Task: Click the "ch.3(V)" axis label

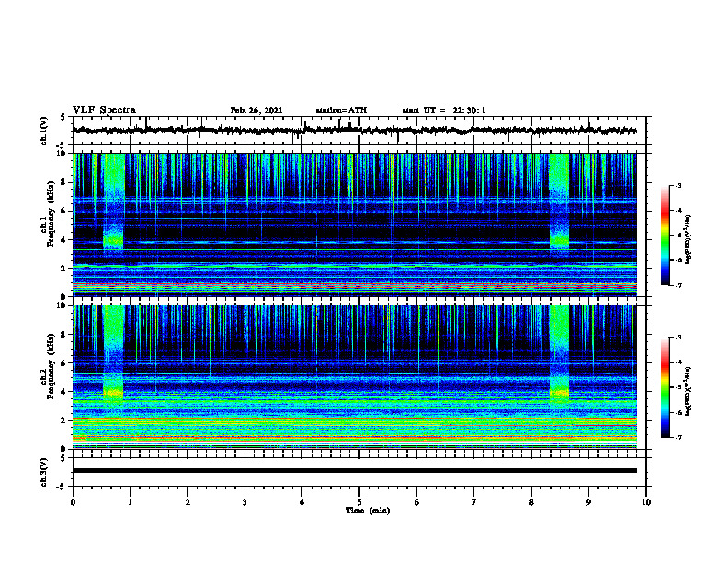Action: click(44, 472)
